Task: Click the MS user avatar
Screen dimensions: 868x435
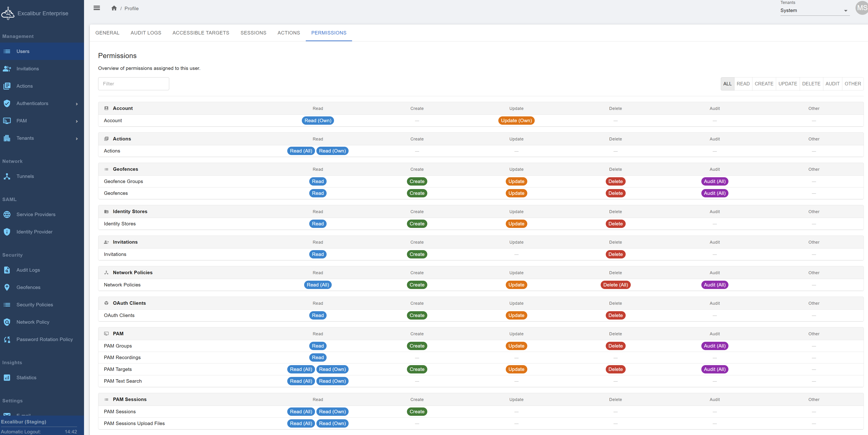Action: tap(862, 8)
